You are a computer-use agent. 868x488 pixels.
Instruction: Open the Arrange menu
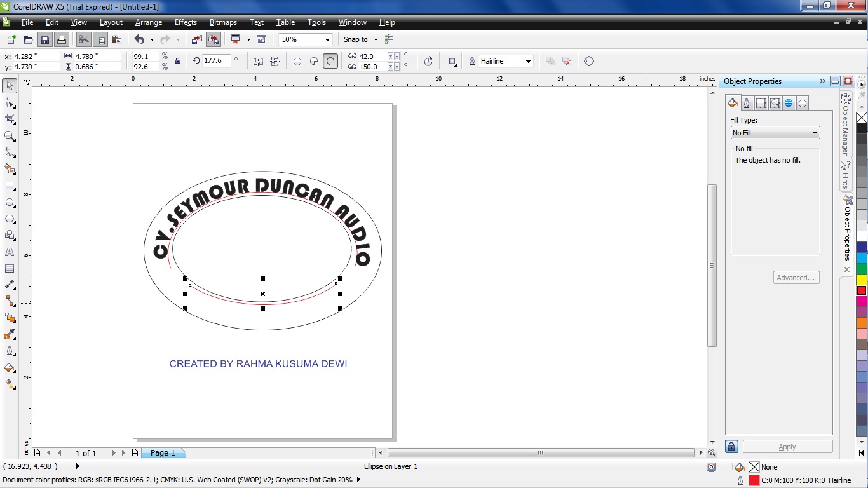(149, 22)
